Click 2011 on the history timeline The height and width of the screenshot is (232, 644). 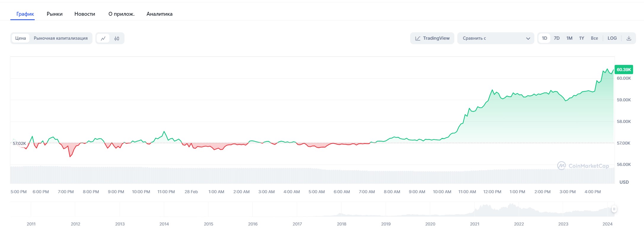point(31,224)
